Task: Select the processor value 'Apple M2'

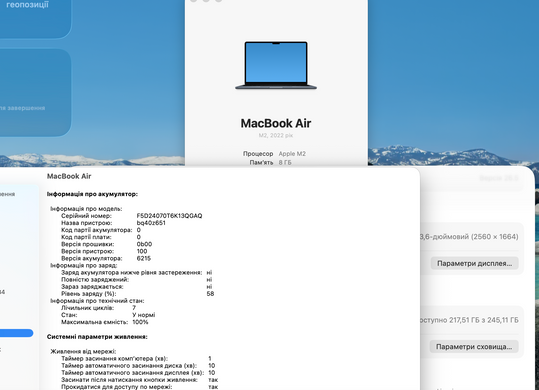Action: click(x=292, y=154)
